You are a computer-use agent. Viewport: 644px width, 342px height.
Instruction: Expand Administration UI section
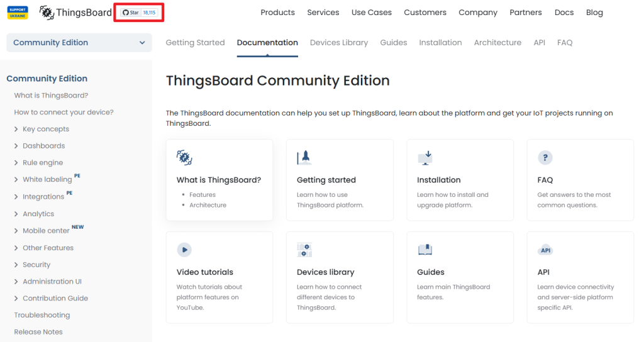(x=16, y=282)
